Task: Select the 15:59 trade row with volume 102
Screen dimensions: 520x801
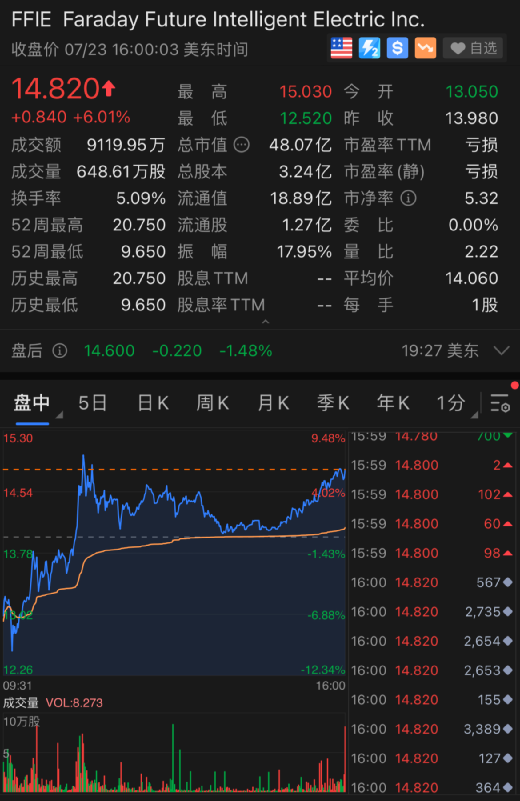Action: [x=432, y=494]
